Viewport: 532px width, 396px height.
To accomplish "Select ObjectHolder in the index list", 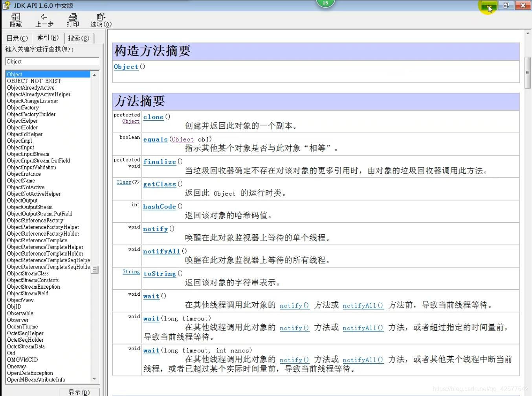I will tap(22, 127).
